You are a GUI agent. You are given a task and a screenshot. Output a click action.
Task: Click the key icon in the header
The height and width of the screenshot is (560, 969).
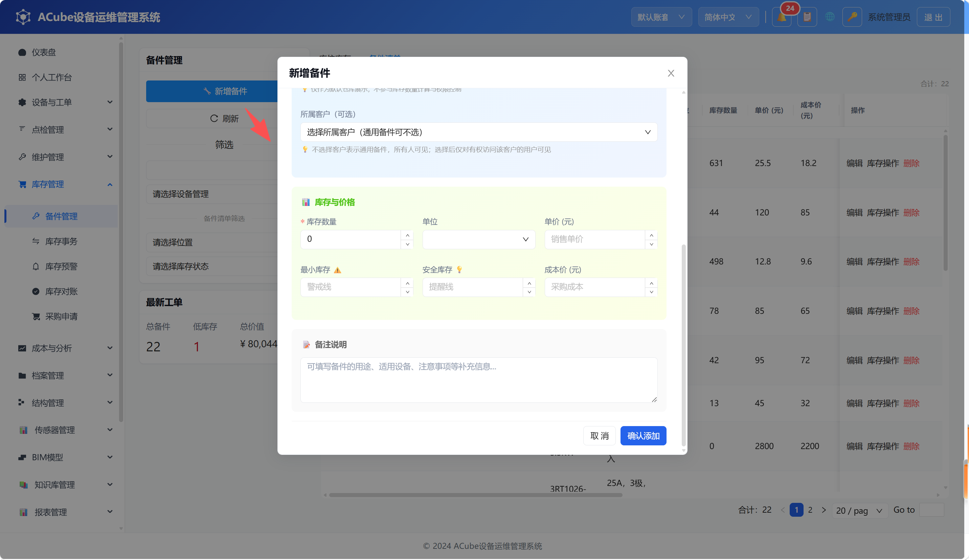coord(852,17)
